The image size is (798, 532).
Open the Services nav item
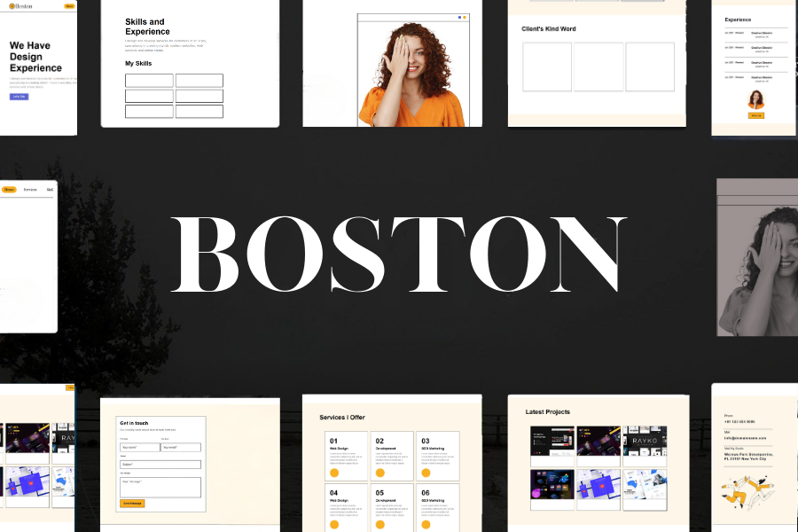(30, 189)
